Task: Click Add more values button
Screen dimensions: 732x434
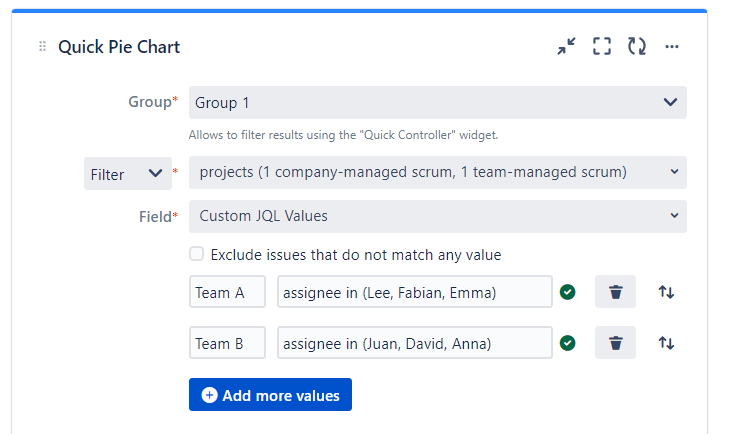Action: coord(270,394)
